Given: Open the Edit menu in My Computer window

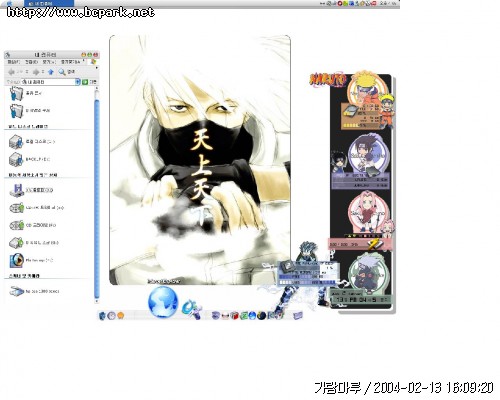Looking at the screenshot, I should (x=31, y=62).
